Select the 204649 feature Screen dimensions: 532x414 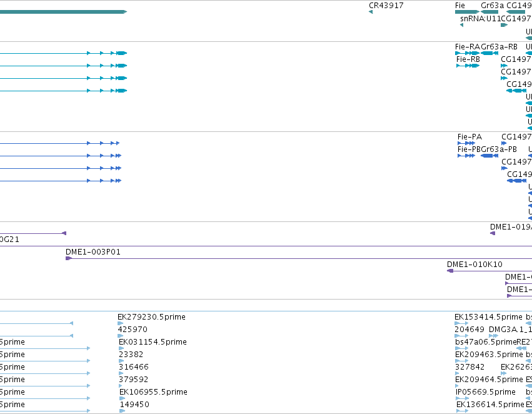pyautogui.click(x=461, y=336)
